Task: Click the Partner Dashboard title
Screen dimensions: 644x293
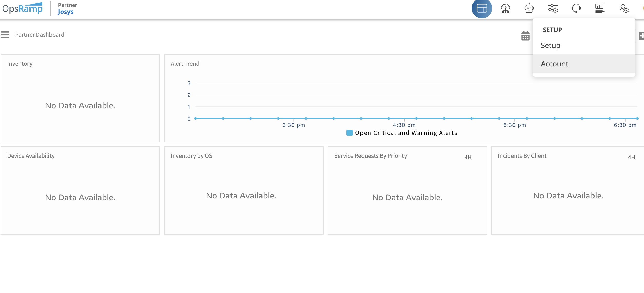Action: coord(40,35)
